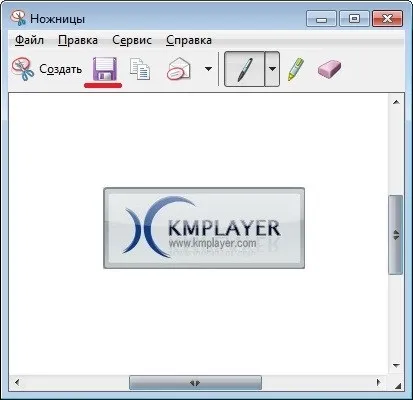Open the Справка menu
413x400 pixels.
coord(189,40)
